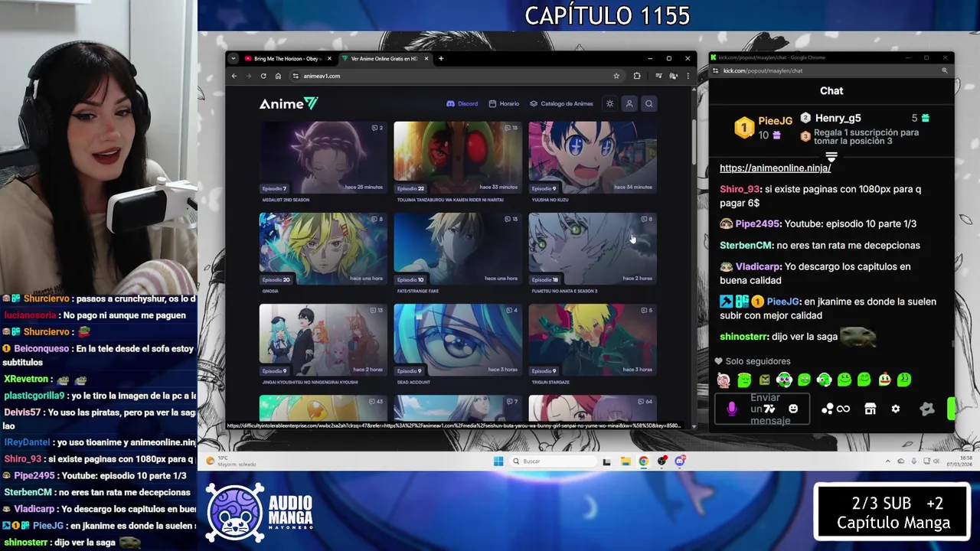This screenshot has width=980, height=551.
Task: Toggle the light/dark theme sun button
Action: point(609,104)
